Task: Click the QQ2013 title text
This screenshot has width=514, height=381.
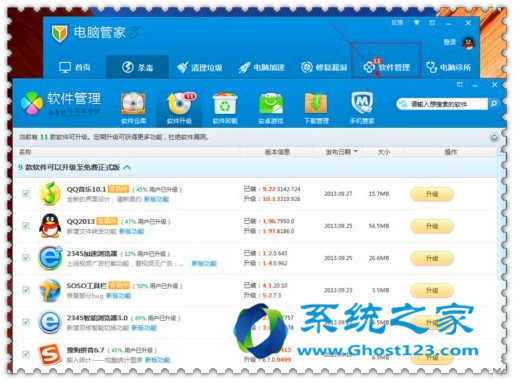Action: (x=81, y=221)
